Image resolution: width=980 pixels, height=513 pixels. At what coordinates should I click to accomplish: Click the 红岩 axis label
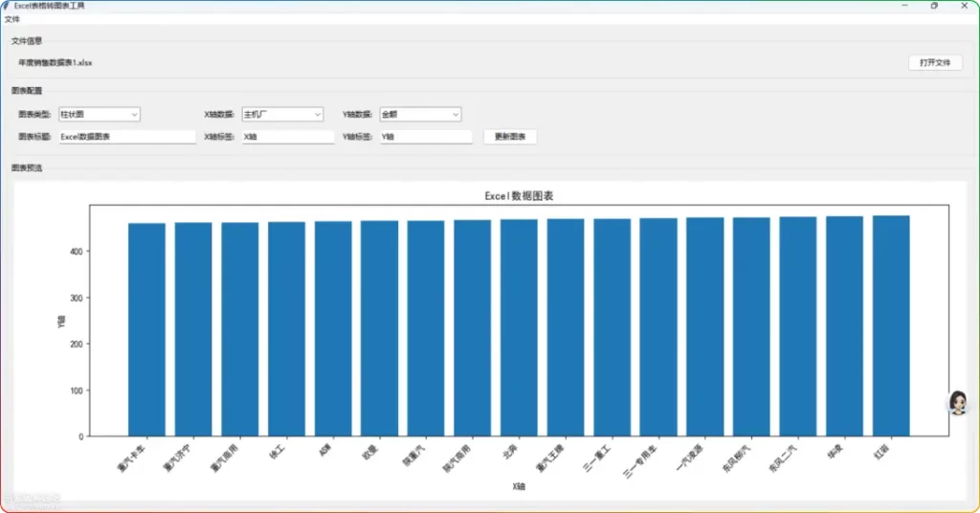click(881, 453)
